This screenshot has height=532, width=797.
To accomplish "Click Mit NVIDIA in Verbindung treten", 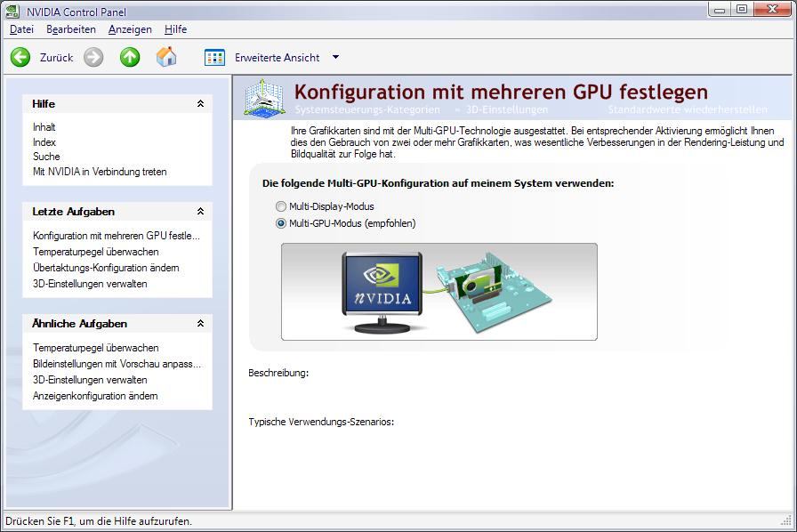I will (x=100, y=172).
